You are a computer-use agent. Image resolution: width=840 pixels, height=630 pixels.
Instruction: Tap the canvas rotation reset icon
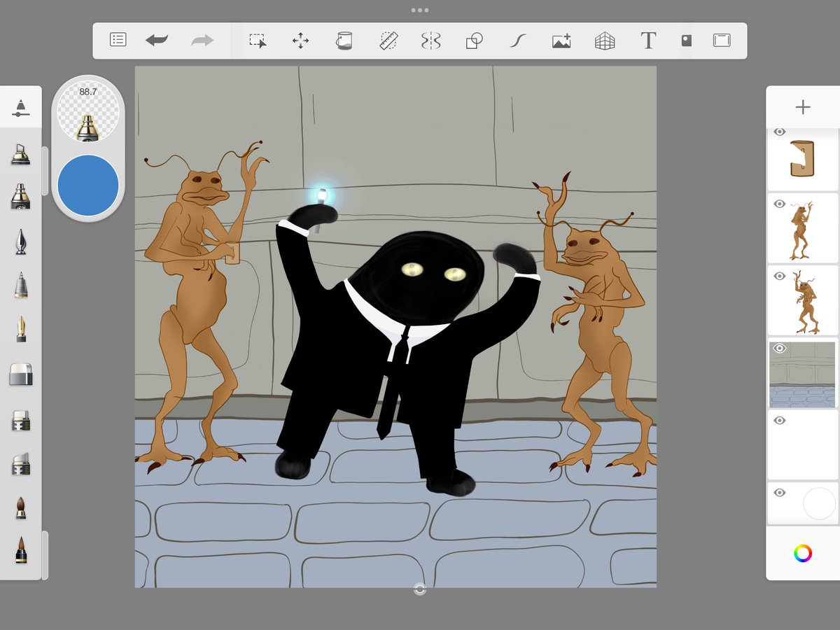420,589
